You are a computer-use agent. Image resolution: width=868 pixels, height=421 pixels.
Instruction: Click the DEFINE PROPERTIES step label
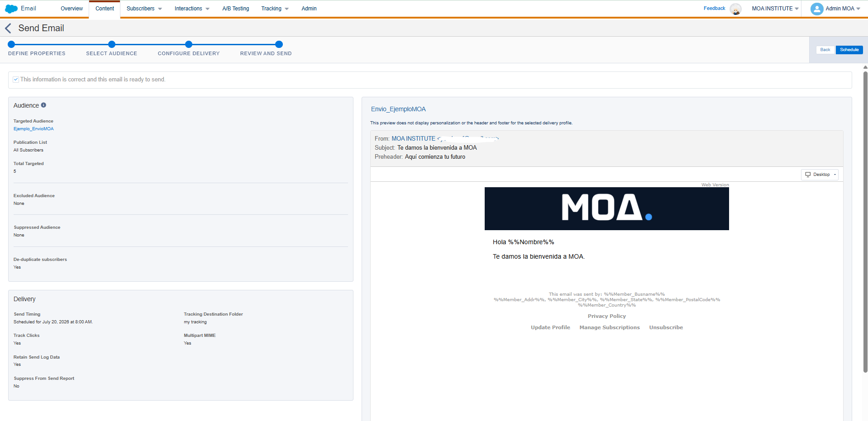(37, 53)
